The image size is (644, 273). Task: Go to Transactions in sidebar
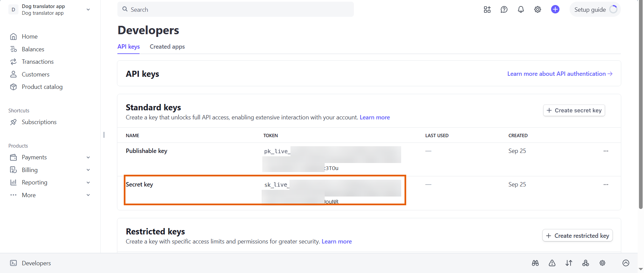click(x=38, y=62)
